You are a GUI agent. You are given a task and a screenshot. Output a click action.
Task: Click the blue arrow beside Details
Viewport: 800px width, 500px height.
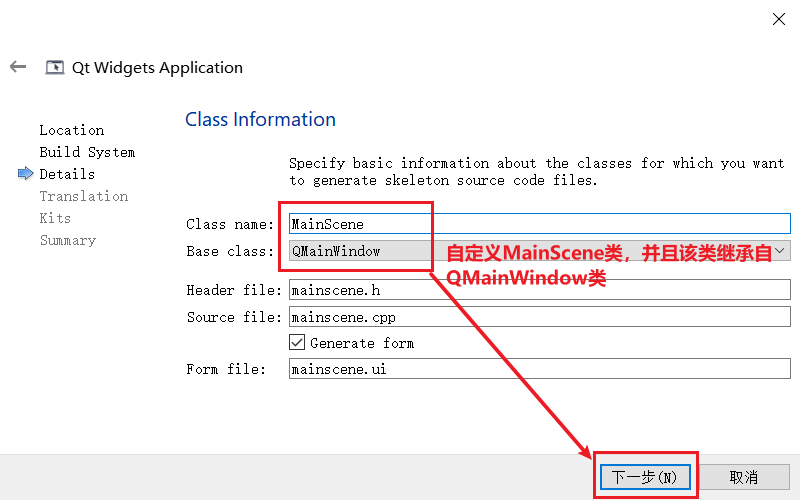click(25, 174)
